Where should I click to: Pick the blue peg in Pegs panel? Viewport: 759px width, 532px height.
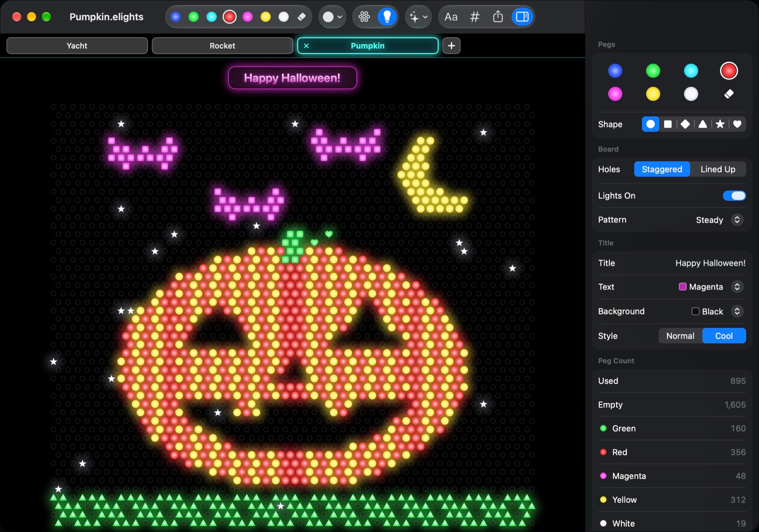point(615,71)
